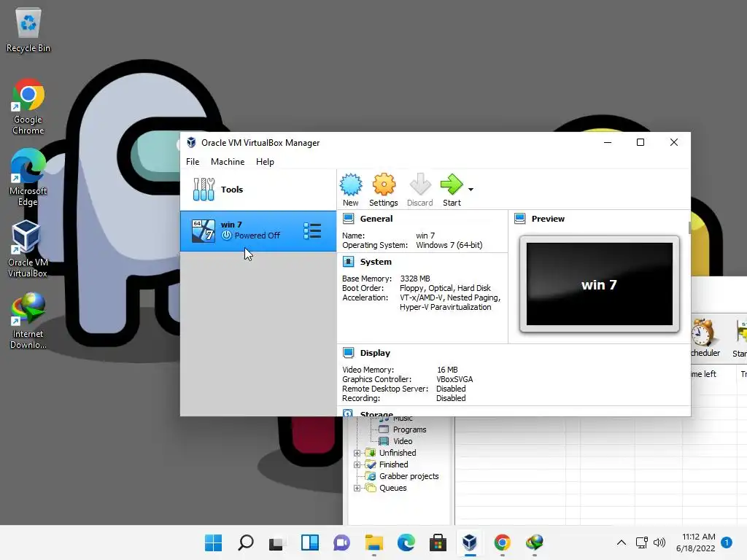Click the Display section header
Screen dimensions: 747x560
375,353
